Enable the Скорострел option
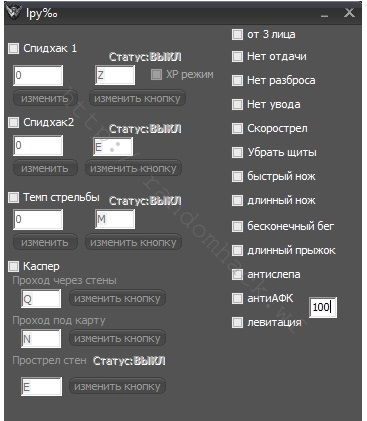This screenshot has height=421, width=367. (237, 128)
